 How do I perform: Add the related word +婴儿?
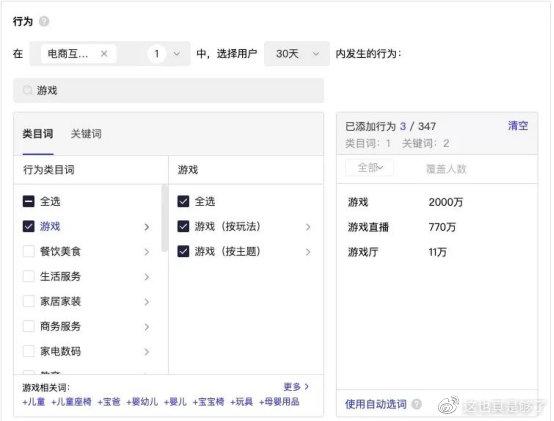click(175, 402)
